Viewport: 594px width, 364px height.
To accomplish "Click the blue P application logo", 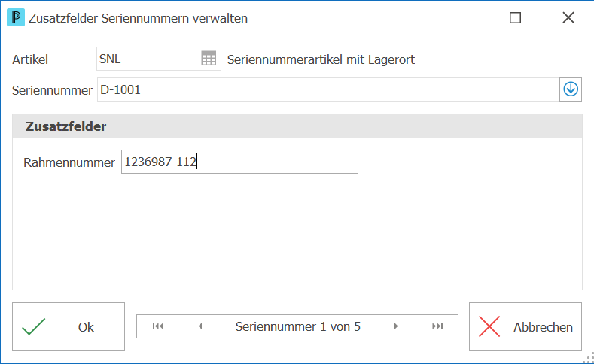I will pos(16,17).
